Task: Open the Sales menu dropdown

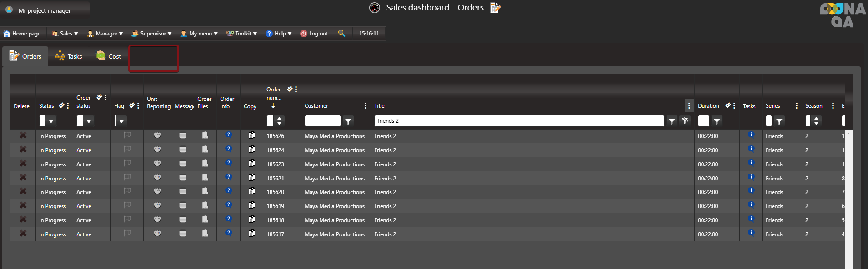Action: 65,34
